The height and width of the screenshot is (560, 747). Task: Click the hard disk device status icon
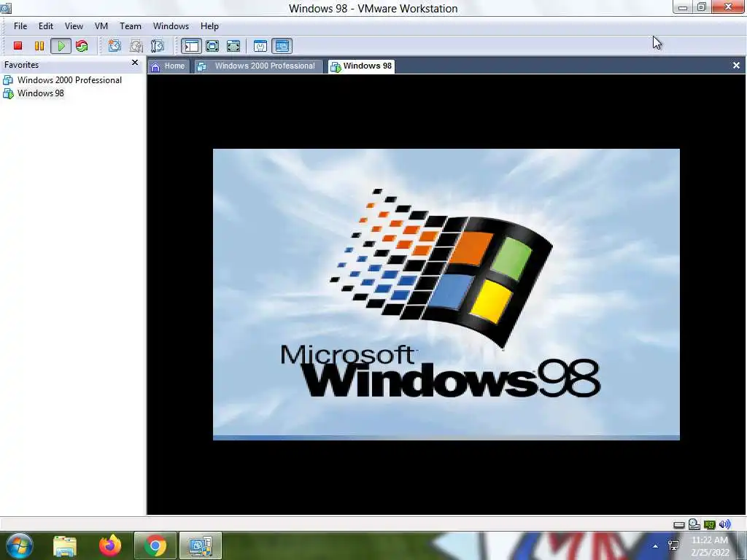[679, 525]
